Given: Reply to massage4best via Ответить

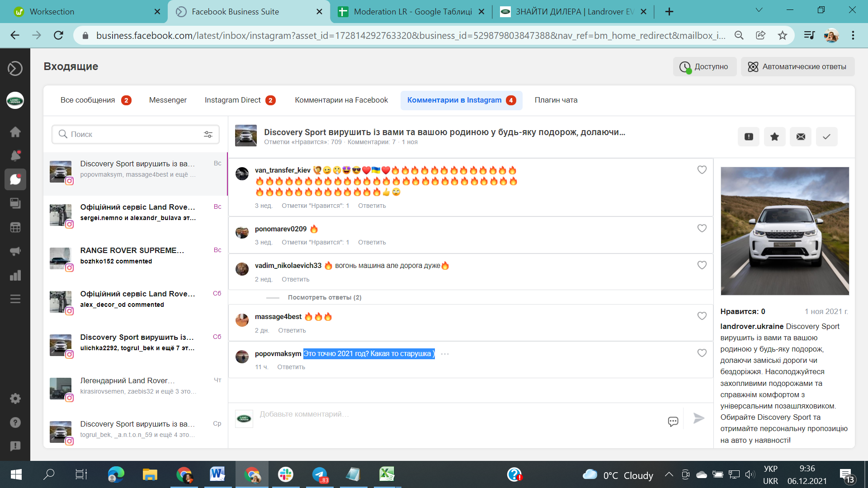Looking at the screenshot, I should pyautogui.click(x=292, y=330).
